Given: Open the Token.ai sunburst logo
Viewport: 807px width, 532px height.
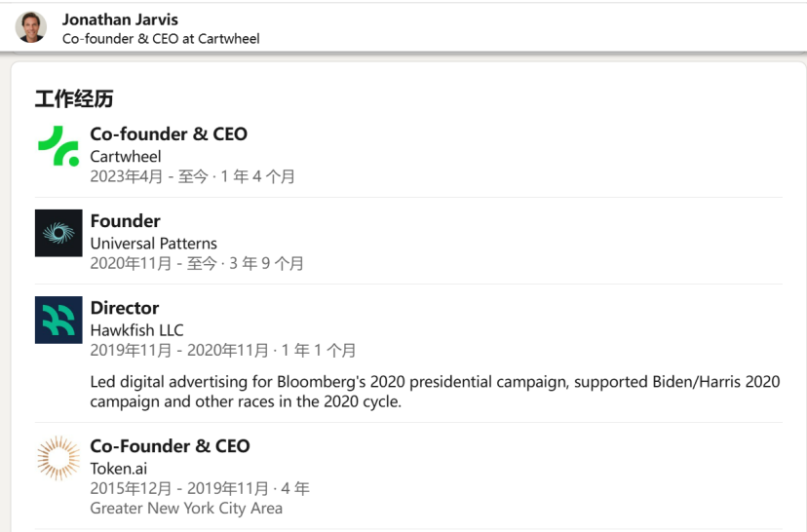Looking at the screenshot, I should coord(58,458).
